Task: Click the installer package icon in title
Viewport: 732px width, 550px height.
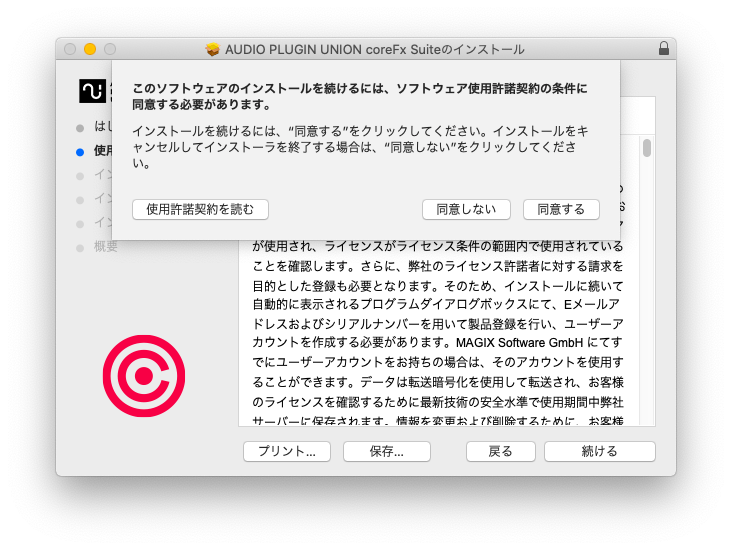Action: point(213,49)
